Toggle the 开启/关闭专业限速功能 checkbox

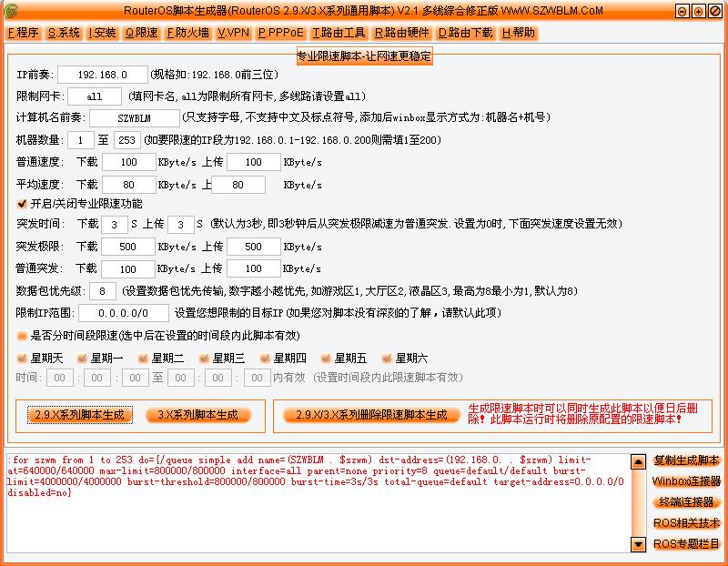pos(23,205)
